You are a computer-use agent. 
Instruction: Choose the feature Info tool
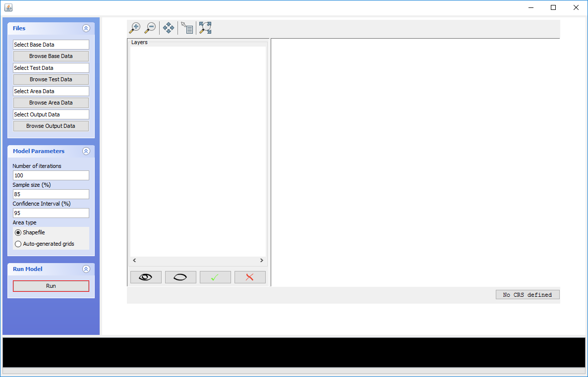point(187,28)
